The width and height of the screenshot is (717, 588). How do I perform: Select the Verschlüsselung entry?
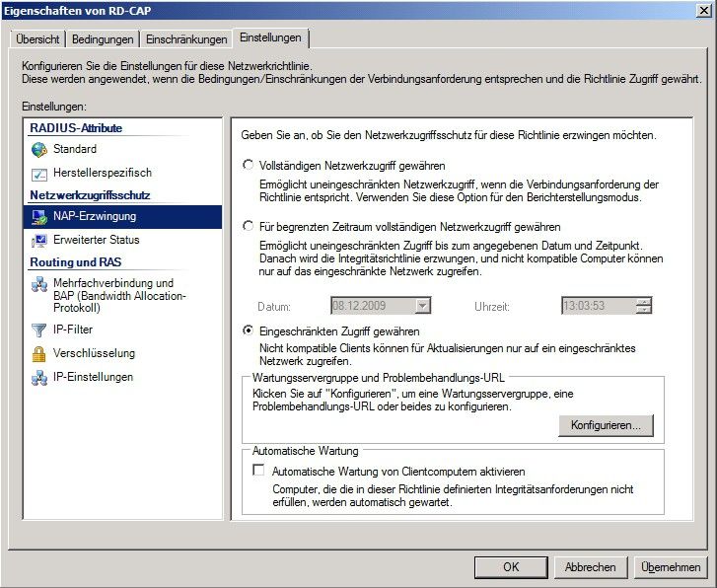122,353
